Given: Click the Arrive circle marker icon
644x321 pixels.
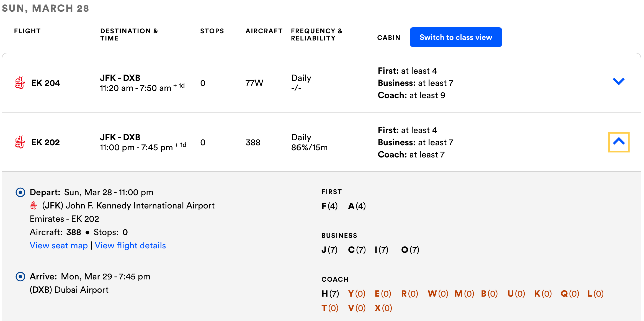Looking at the screenshot, I should point(20,276).
